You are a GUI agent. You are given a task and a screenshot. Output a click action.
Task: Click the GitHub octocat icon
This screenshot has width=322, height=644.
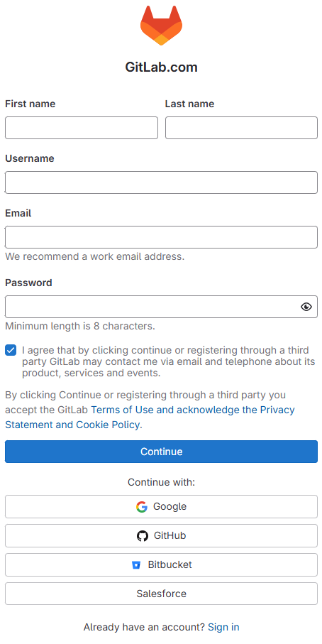[x=143, y=536]
